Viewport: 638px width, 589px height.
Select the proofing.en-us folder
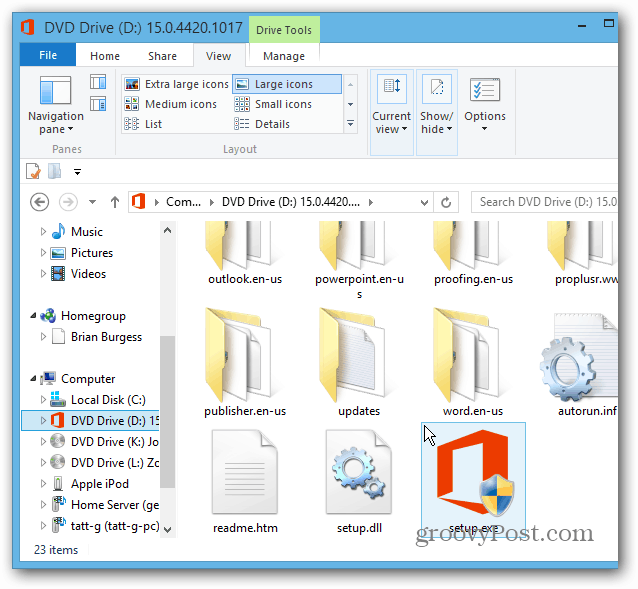point(473,254)
